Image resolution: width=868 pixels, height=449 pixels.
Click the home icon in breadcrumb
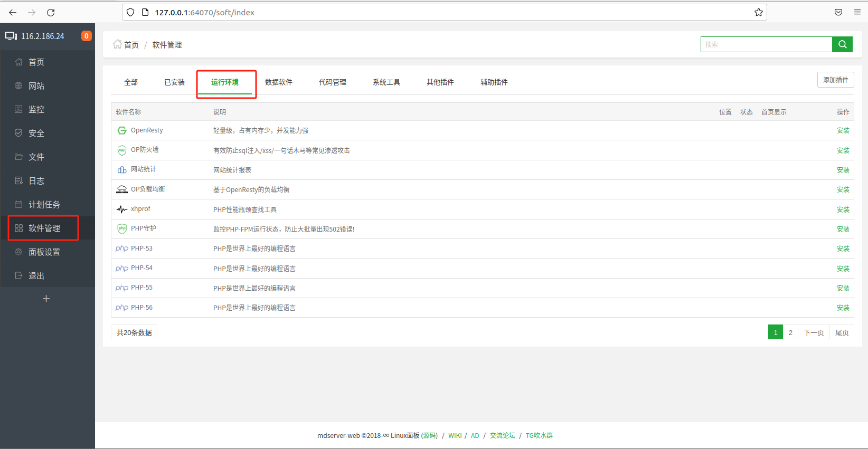[117, 44]
